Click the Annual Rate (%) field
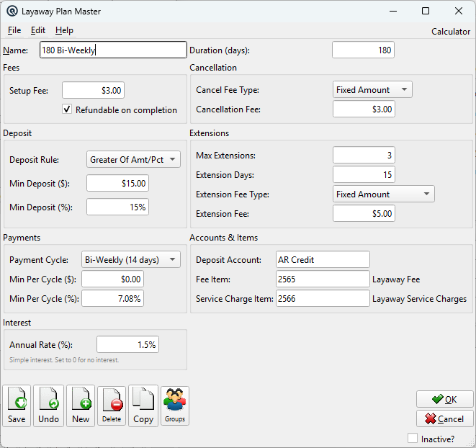This screenshot has width=476, height=448. (x=127, y=344)
